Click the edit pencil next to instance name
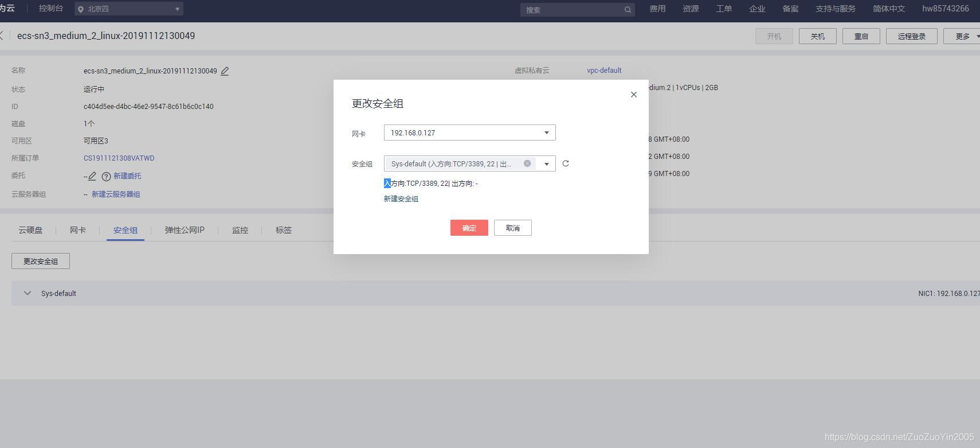The image size is (980, 448). point(225,71)
